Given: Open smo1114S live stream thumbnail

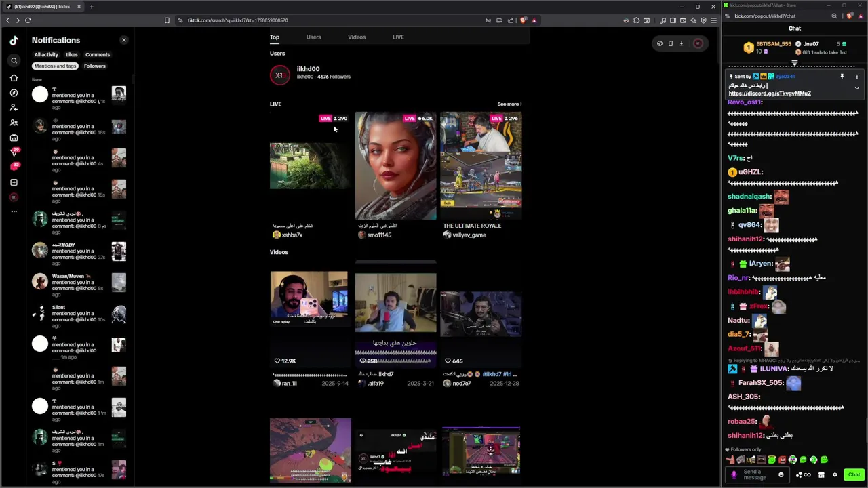Looking at the screenshot, I should [396, 166].
